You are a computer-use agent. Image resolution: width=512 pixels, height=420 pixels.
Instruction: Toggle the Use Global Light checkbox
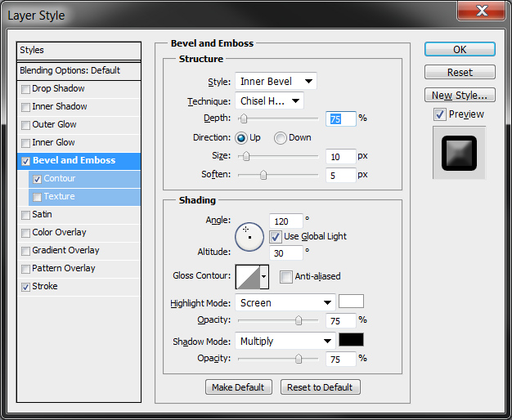click(x=276, y=237)
